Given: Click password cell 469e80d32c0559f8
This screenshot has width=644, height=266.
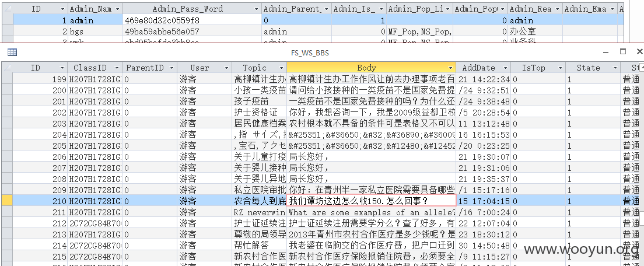Looking at the screenshot, I should coord(192,20).
